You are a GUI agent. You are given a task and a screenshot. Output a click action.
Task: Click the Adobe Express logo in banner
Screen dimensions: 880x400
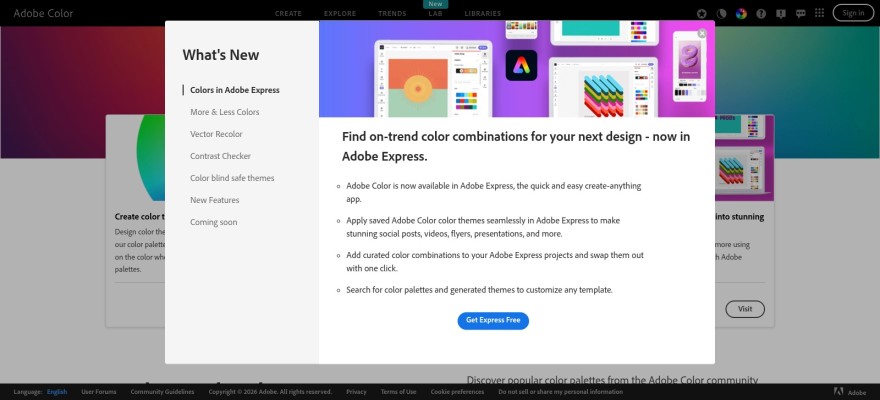(x=521, y=65)
